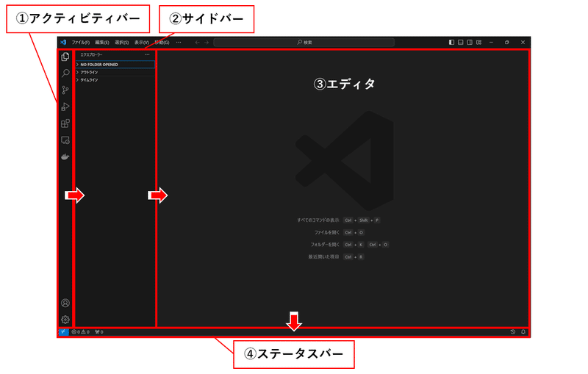Click the ファイルを開く shortcut hint
This screenshot has height=374, width=588.
(x=327, y=233)
